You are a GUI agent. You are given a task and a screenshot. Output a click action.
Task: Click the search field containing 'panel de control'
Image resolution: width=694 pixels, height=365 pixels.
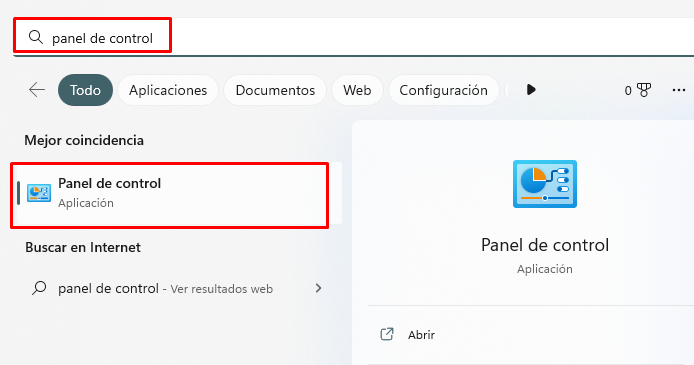pos(354,37)
